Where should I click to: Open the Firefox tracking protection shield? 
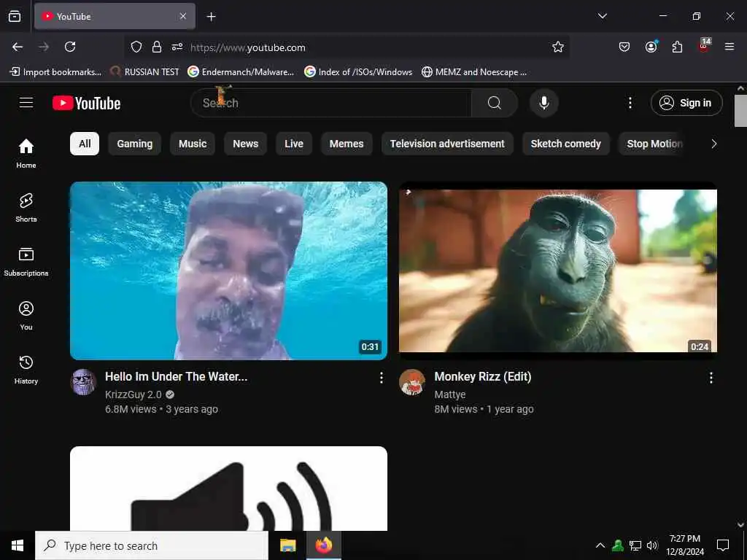(x=136, y=47)
